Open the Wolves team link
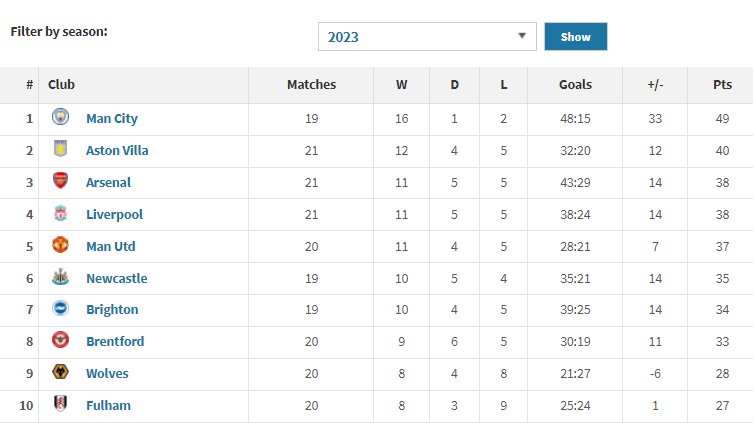 [107, 374]
